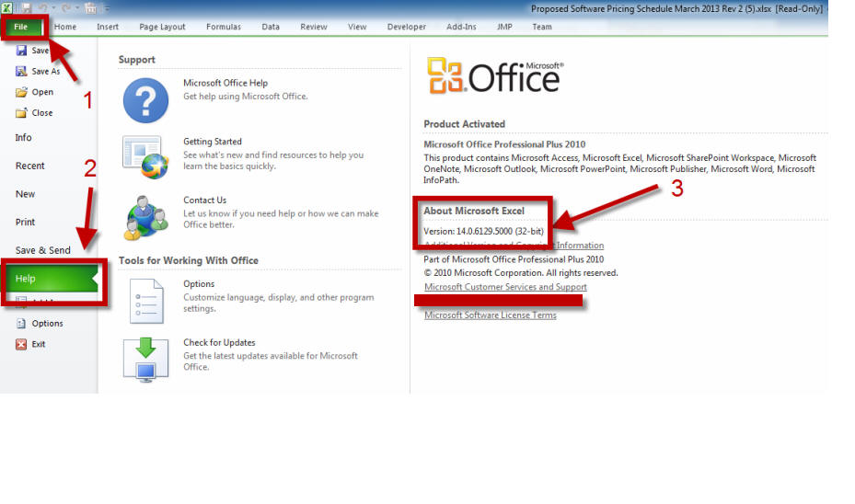The width and height of the screenshot is (855, 504).
Task: Open the Page Layout ribbon tab
Action: (162, 27)
